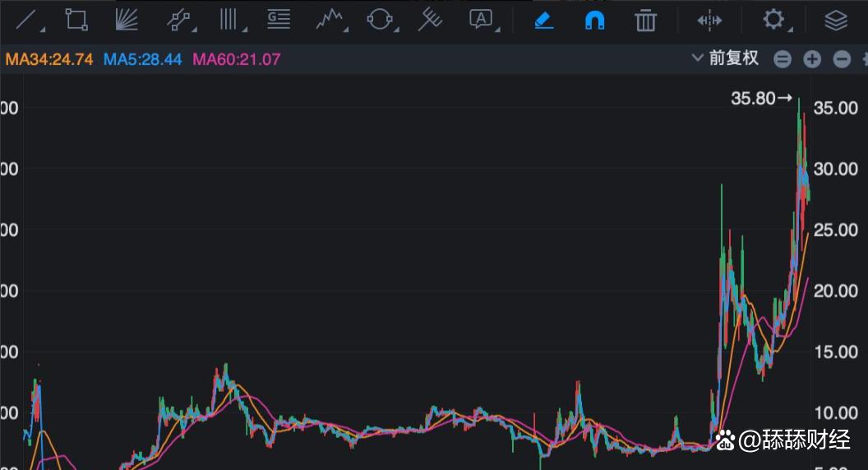Select the wave pattern drawing tool
868x470 pixels.
click(x=330, y=19)
